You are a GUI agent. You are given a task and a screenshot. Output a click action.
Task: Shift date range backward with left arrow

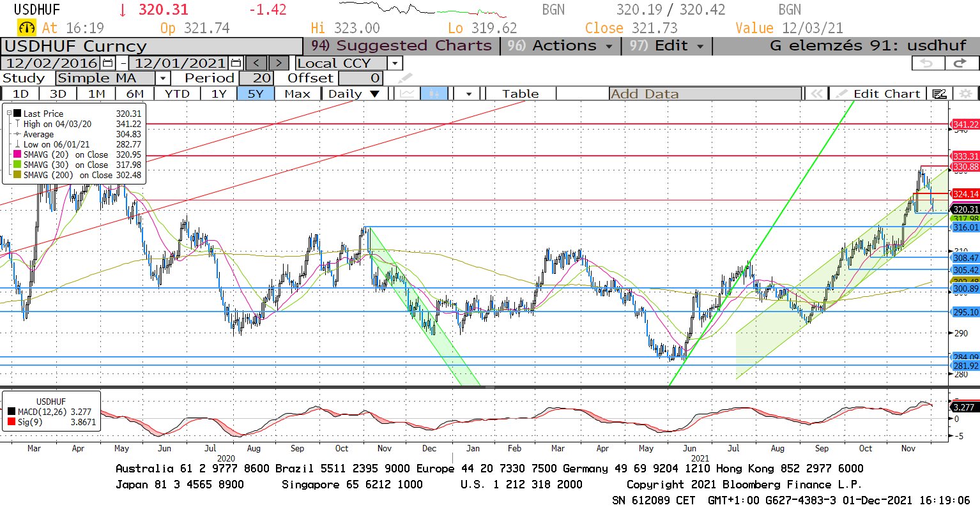[256, 63]
